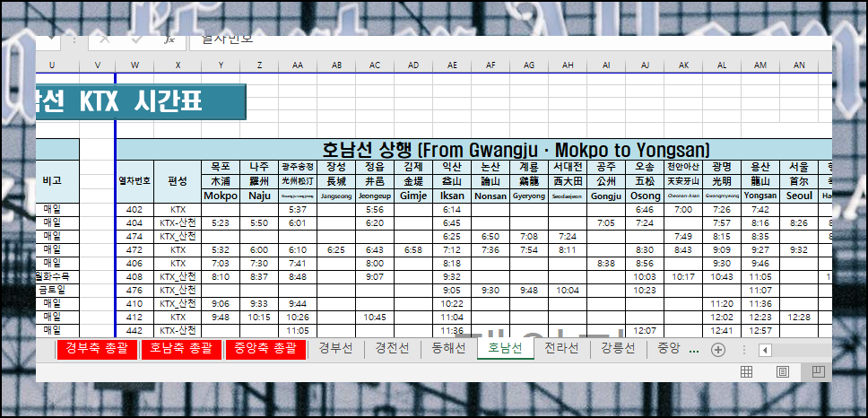The height and width of the screenshot is (418, 868).
Task: Select train number cell 476
Action: 135,290
